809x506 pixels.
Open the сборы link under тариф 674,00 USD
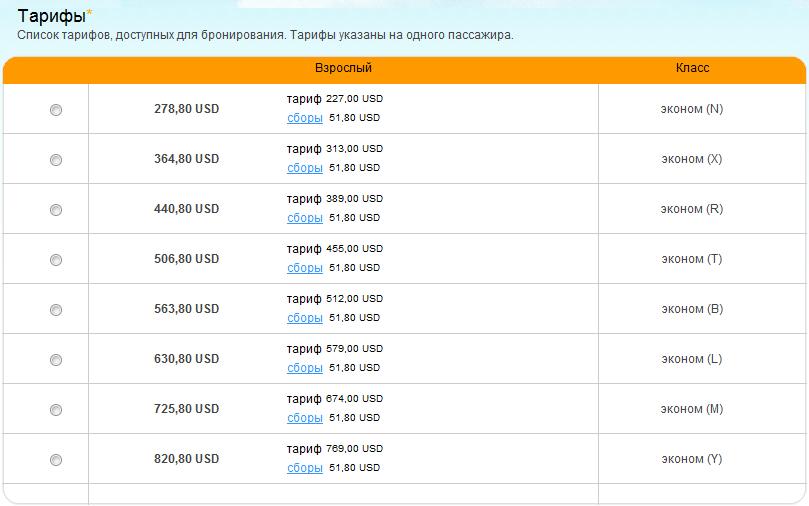[304, 418]
